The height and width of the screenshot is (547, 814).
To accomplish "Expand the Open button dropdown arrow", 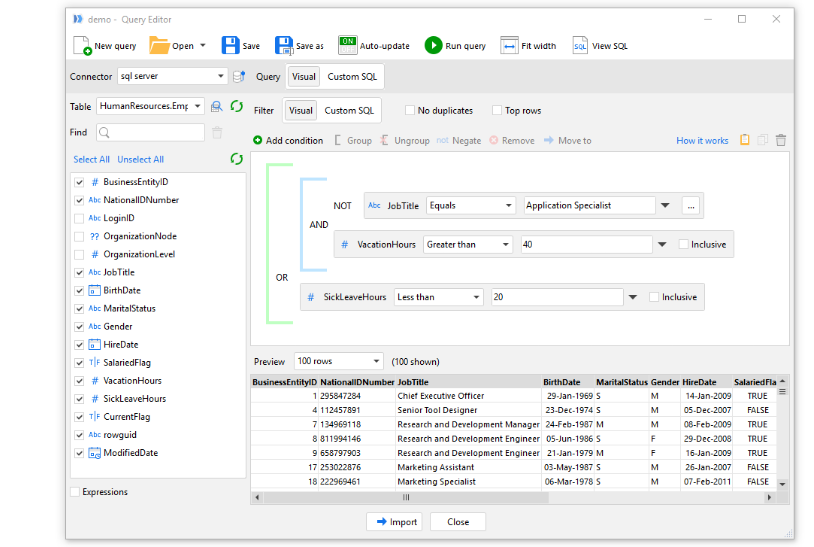I will point(203,46).
